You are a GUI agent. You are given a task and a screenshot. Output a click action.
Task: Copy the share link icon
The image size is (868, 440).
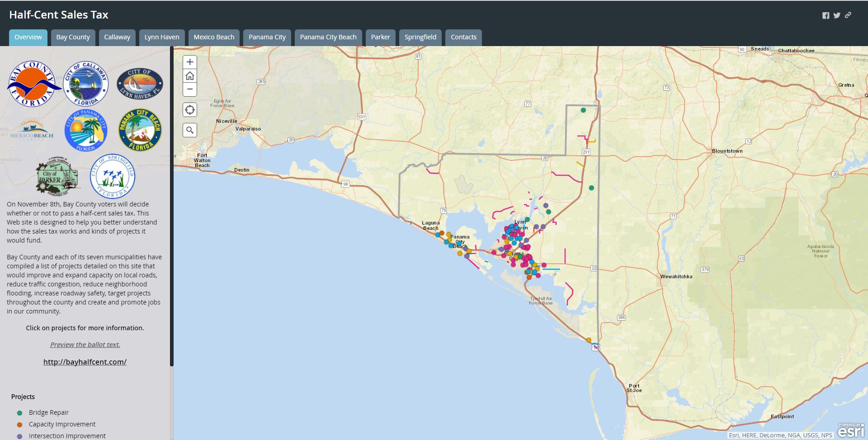point(848,15)
